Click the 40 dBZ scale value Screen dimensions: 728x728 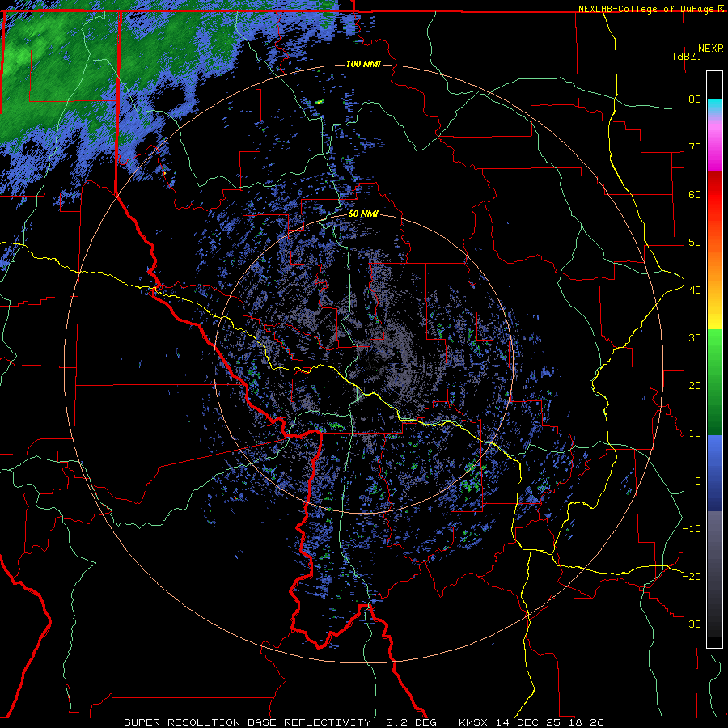pos(695,290)
